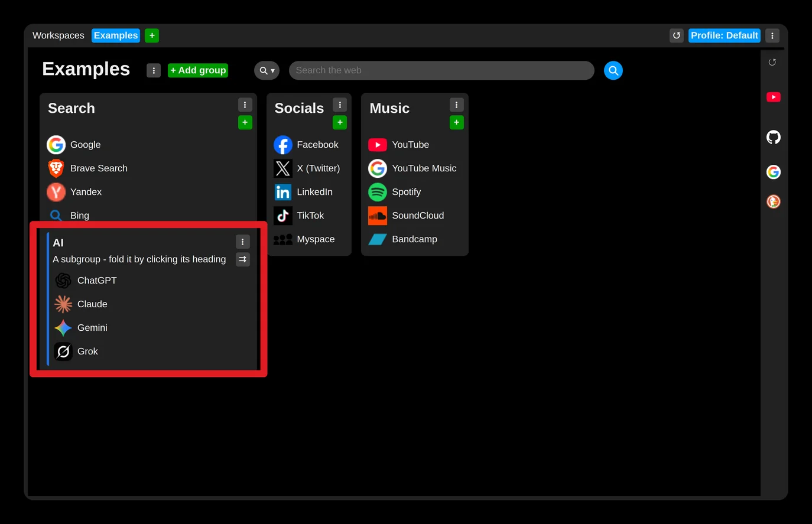
Task: Open the Brave Search link
Action: click(x=99, y=168)
